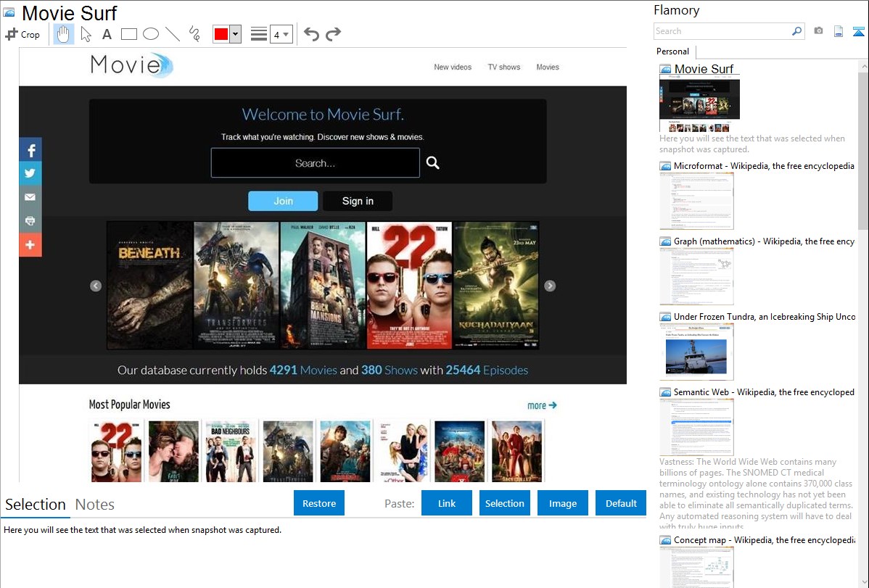
Task: Open the Semantic Web snapshot title
Action: coord(764,392)
